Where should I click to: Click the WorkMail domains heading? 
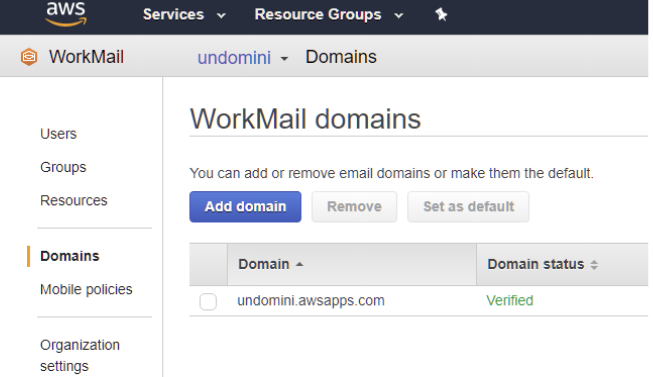[305, 119]
